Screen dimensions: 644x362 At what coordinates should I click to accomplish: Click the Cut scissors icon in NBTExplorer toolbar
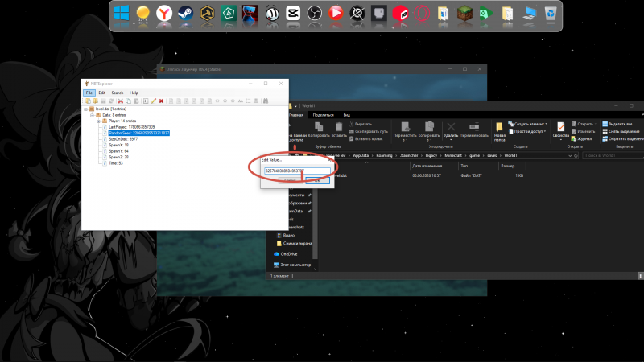[x=121, y=101]
